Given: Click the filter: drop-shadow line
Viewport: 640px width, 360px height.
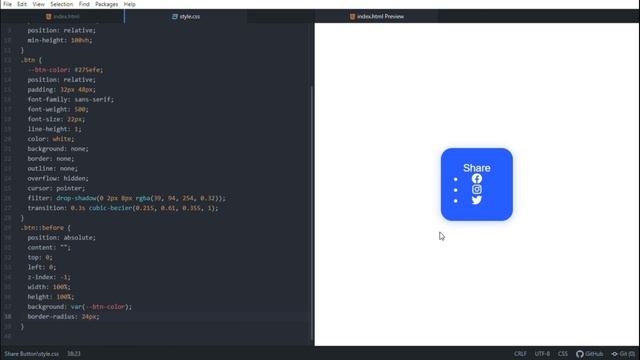Looking at the screenshot, I should point(127,198).
